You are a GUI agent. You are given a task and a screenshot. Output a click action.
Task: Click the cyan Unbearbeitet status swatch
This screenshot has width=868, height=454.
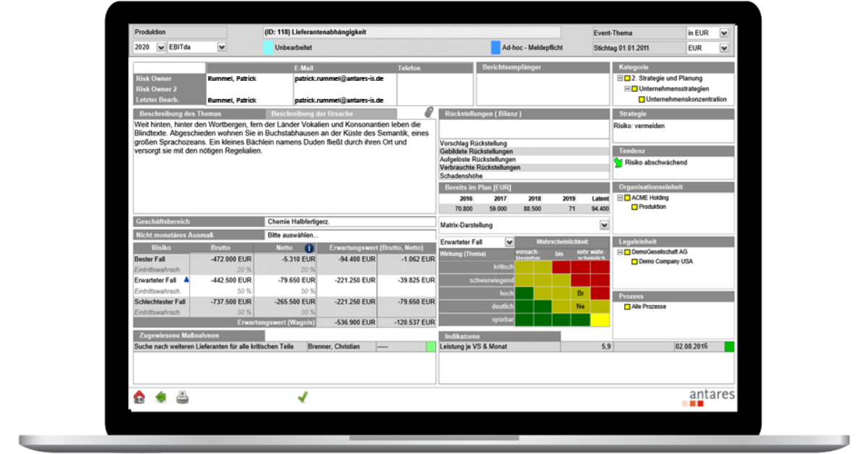[x=268, y=48]
